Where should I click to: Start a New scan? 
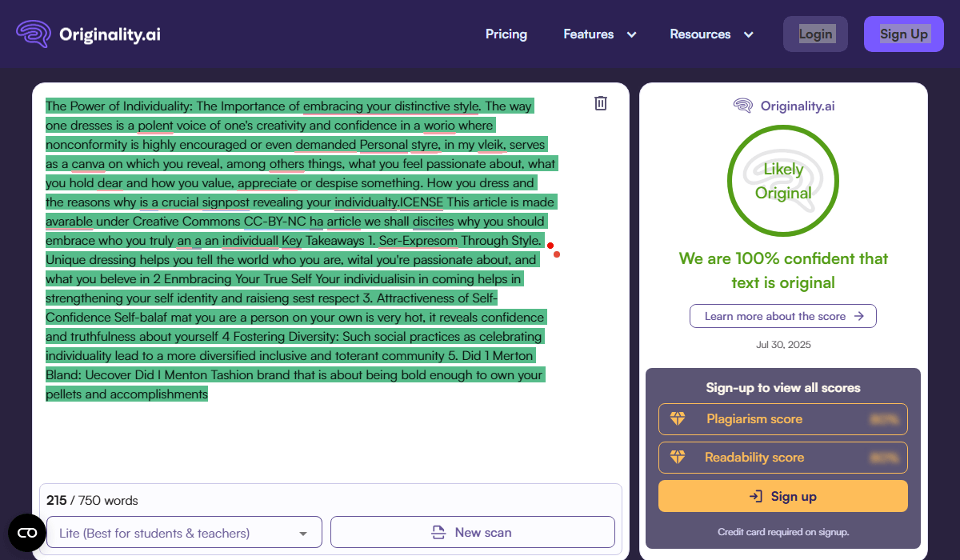point(473,532)
